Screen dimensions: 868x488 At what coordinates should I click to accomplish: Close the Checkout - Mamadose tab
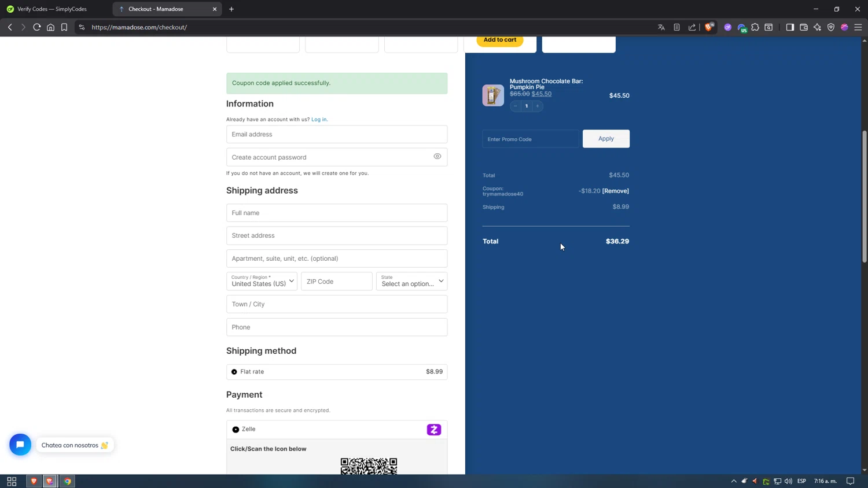tap(215, 9)
